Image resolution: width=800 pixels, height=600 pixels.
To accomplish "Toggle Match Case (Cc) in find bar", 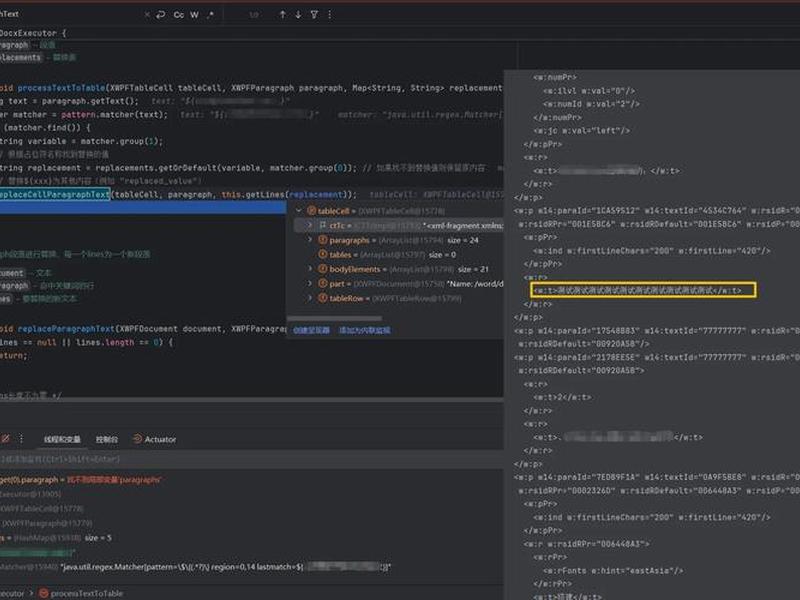I will coord(179,15).
